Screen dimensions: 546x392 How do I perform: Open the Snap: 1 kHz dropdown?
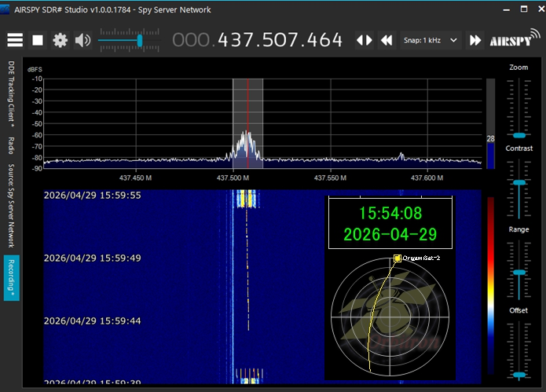point(431,40)
